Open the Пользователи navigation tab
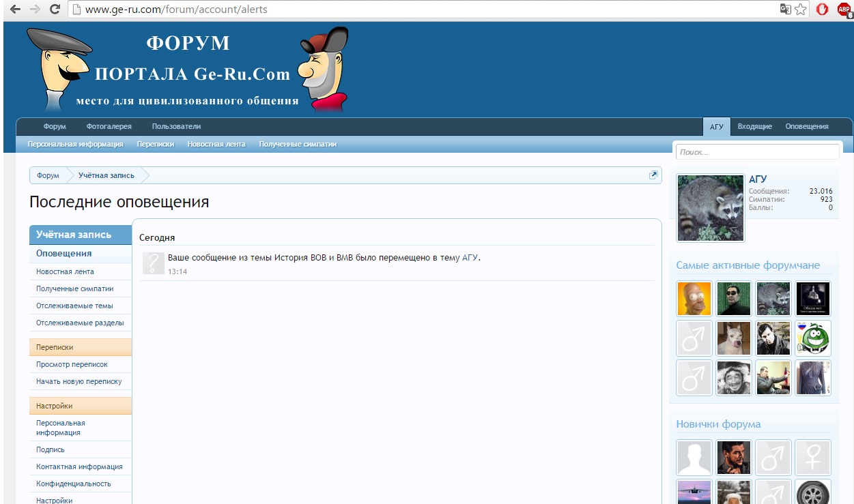Screen dimensions: 854x504 click(x=176, y=126)
